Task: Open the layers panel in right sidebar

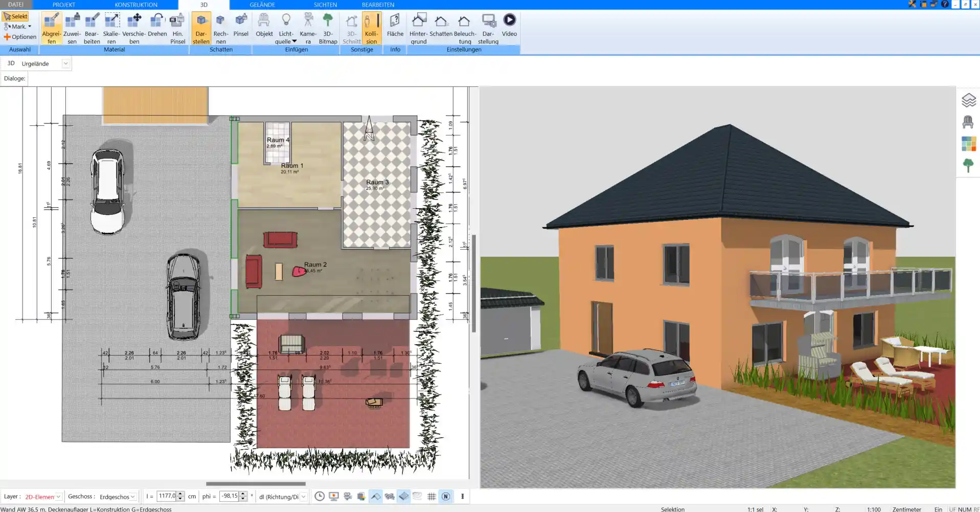Action: coord(968,100)
